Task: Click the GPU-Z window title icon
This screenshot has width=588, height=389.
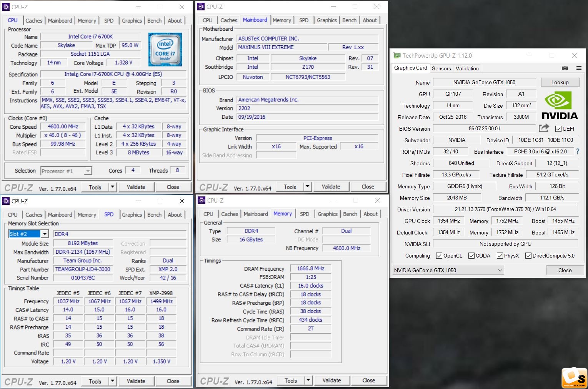Action: [396, 55]
